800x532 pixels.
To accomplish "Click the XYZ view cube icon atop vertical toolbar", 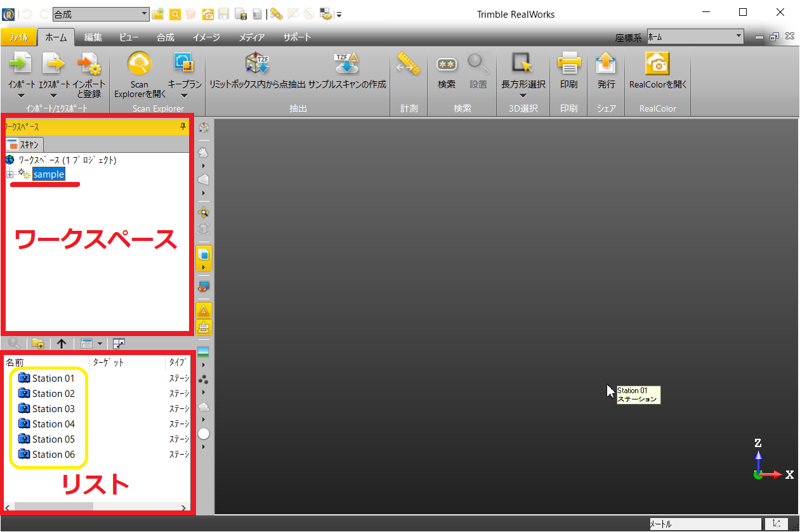I will [204, 127].
